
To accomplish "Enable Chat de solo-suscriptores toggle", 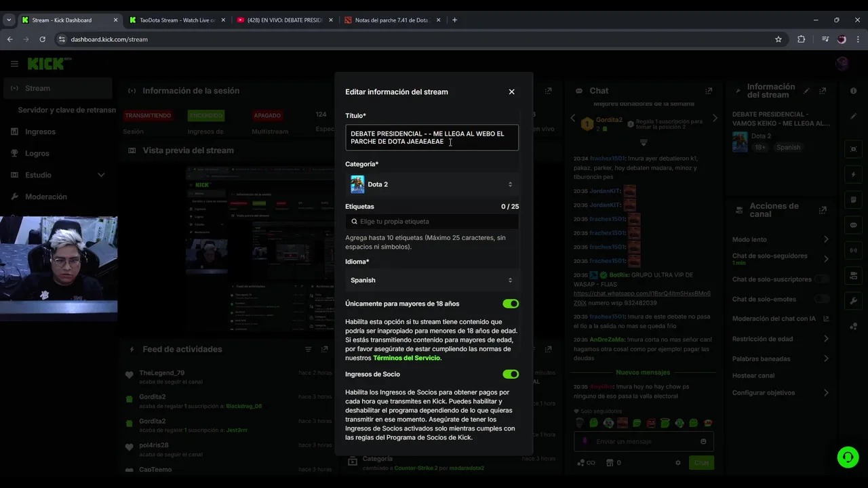I will click(822, 279).
